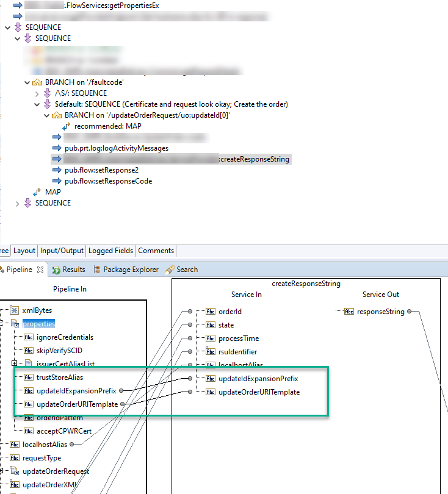
Task: Expand the /\S/: SEQUENCE step
Action: point(37,94)
